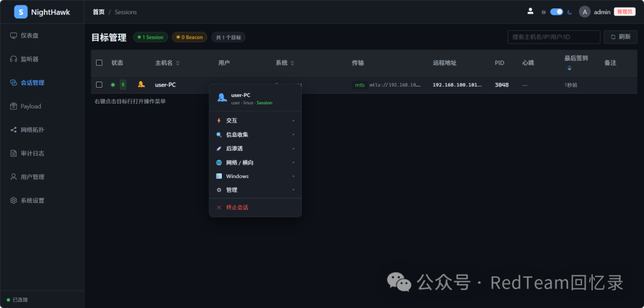Focus the 搜索主机名/IP/用户/ID search field
The image size is (644, 308).
click(x=554, y=37)
